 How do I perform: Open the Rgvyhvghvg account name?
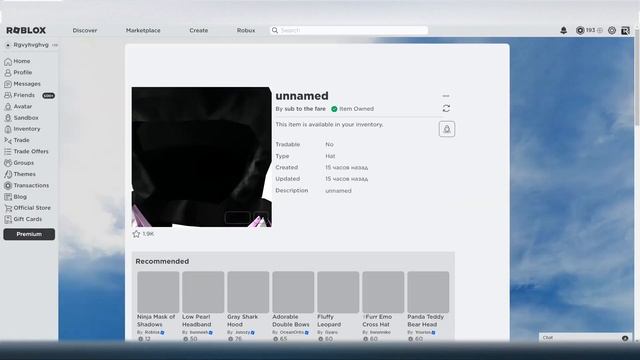click(x=31, y=45)
